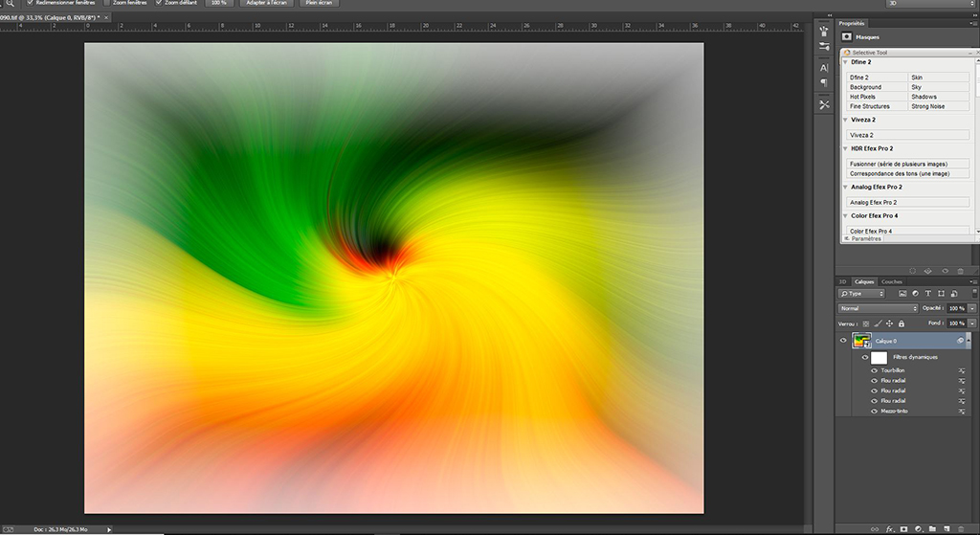Collapse the Color Efex Pro 4 section
Screen dimensions: 980x535
click(x=846, y=216)
